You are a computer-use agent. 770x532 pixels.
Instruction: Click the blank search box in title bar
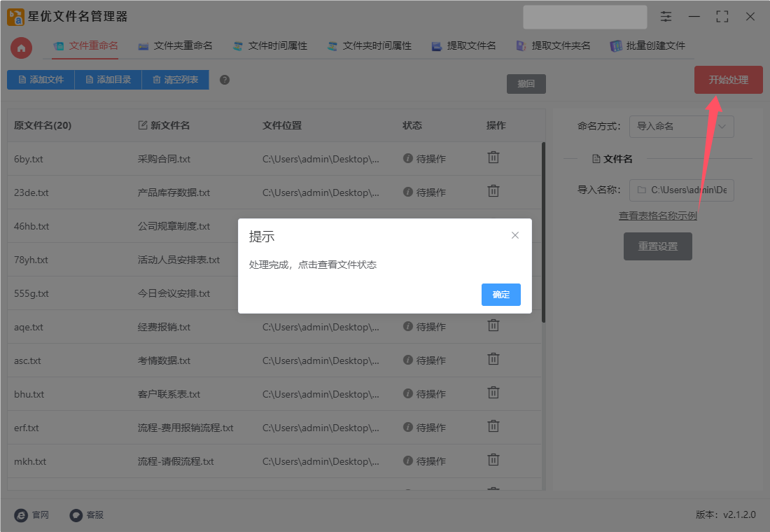pos(585,17)
